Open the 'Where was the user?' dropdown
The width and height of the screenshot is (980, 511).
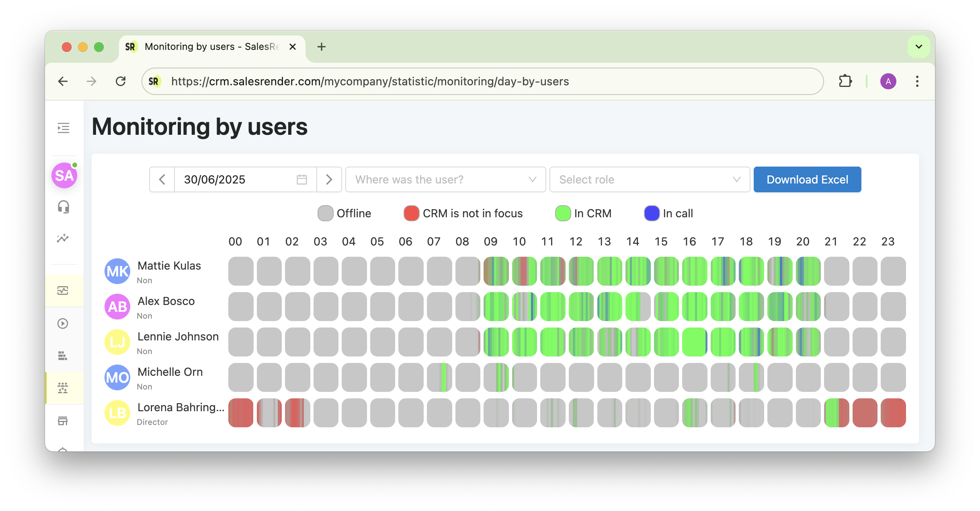click(445, 179)
